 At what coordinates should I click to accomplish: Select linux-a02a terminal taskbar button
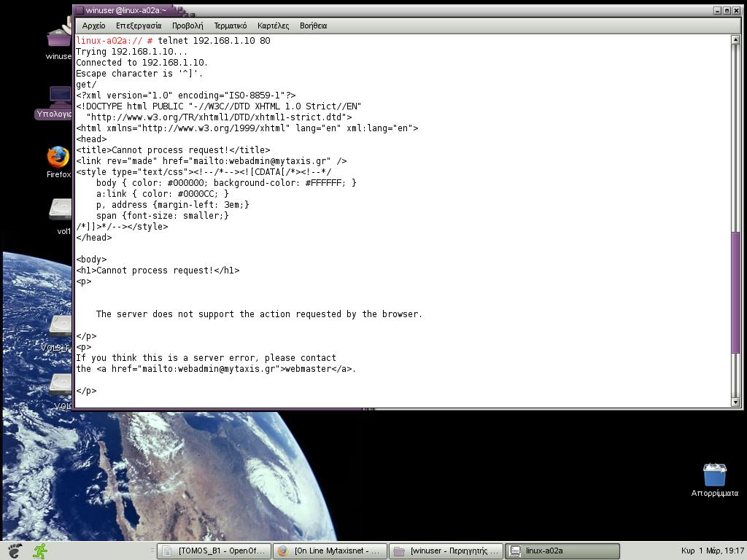(x=562, y=551)
